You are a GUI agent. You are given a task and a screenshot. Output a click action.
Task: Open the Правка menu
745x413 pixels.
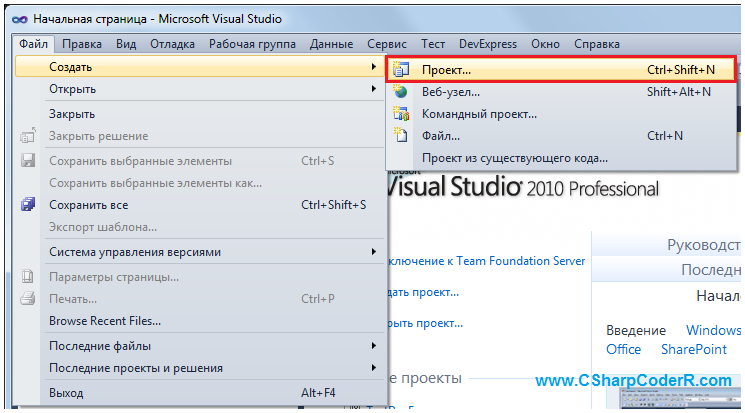point(81,44)
